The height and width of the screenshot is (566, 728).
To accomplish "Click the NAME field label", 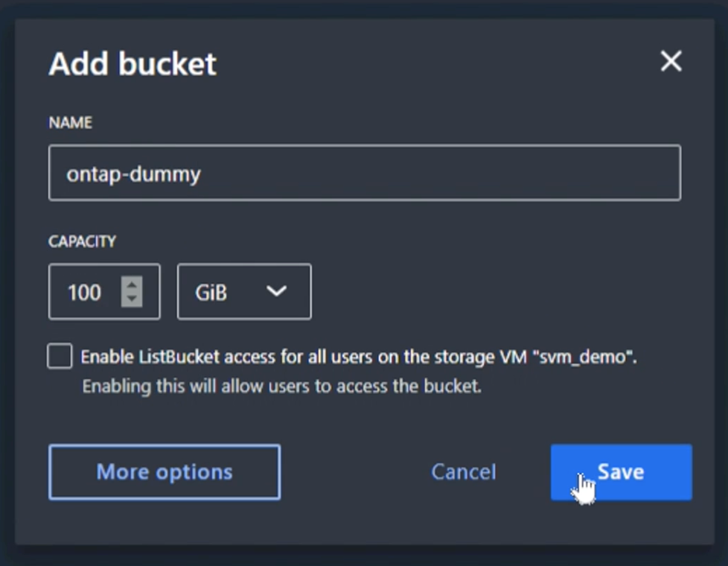I will (x=70, y=123).
